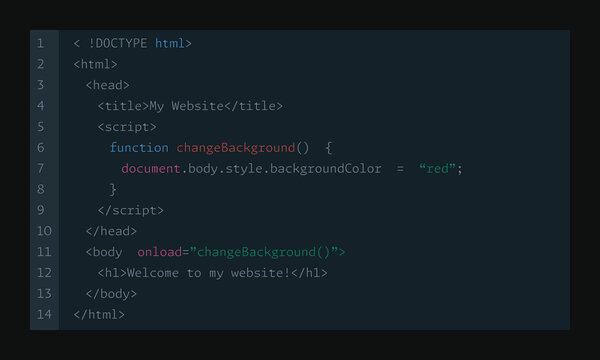Click the opening <h1> tag
This screenshot has width=600, height=360.
pos(112,273)
